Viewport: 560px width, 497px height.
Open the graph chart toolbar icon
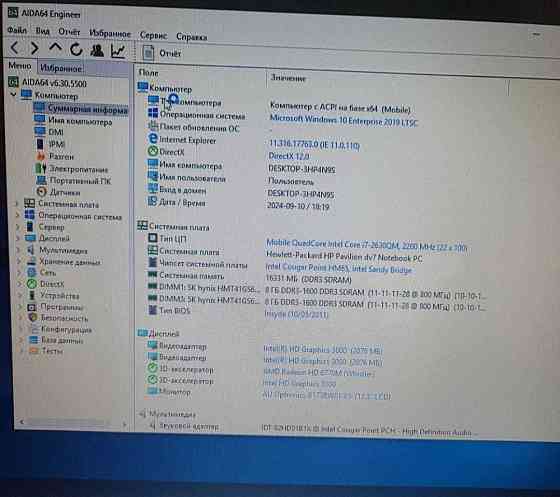[118, 51]
